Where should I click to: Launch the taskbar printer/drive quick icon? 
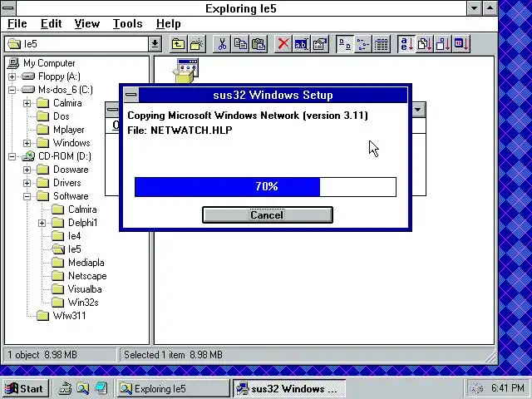point(65,388)
